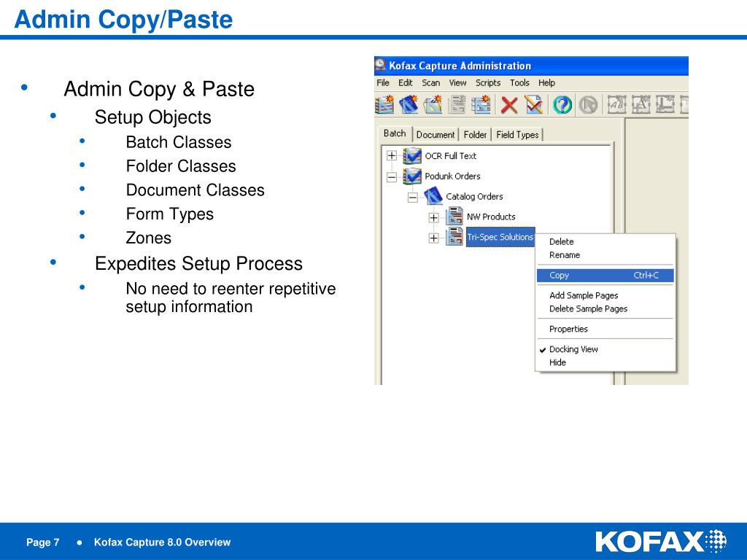Image resolution: width=747 pixels, height=560 pixels.
Task: Click the Tri-Spec Solutions form type icon
Action: (x=454, y=237)
